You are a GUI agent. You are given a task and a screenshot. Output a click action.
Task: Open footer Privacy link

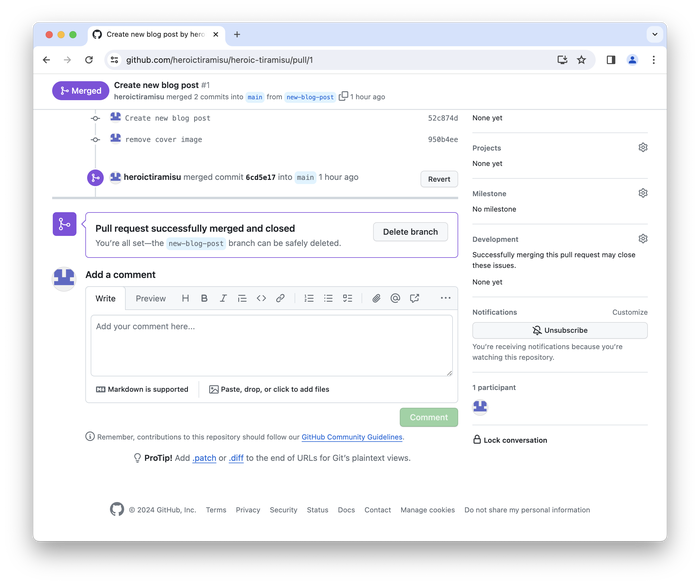point(248,510)
